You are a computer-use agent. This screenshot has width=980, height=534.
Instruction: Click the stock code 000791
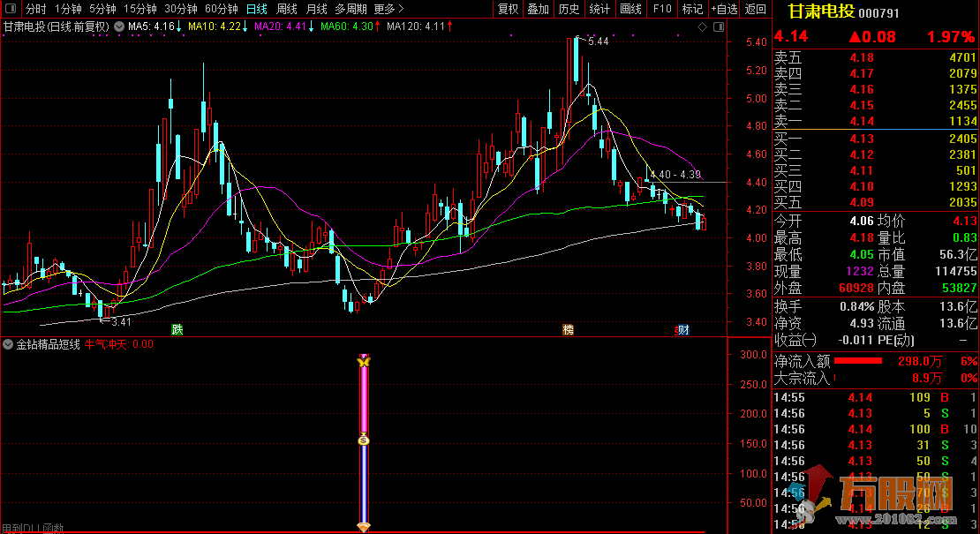pos(878,13)
